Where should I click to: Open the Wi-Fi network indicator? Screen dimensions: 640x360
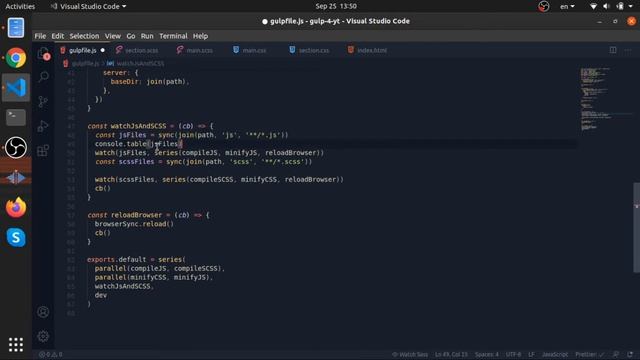pyautogui.click(x=593, y=7)
